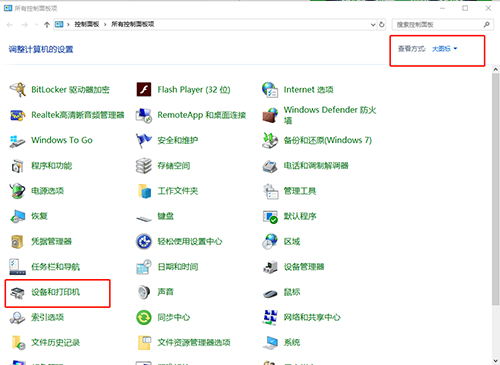
Task: Open the 设备管理器 icon
Action: click(270, 267)
